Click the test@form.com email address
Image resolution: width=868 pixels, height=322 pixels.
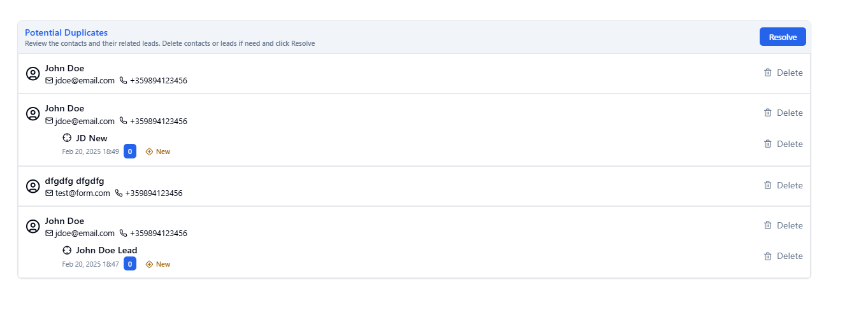click(82, 193)
